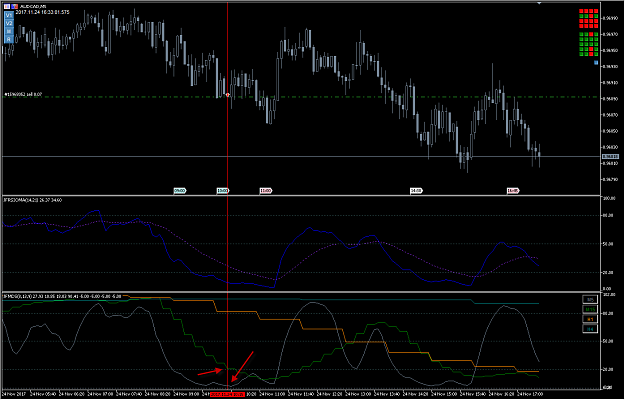
Task: Select the 16:05 time marker
Action: pos(513,191)
